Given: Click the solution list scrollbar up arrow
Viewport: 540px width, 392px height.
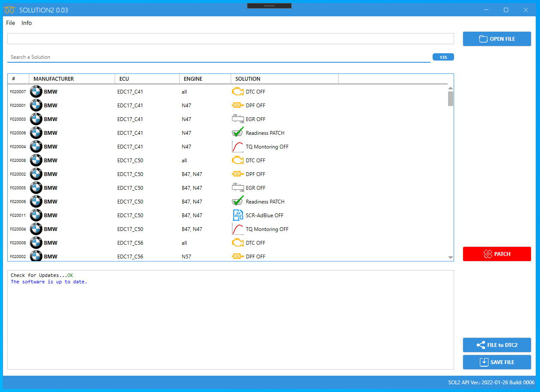Looking at the screenshot, I should [x=451, y=88].
